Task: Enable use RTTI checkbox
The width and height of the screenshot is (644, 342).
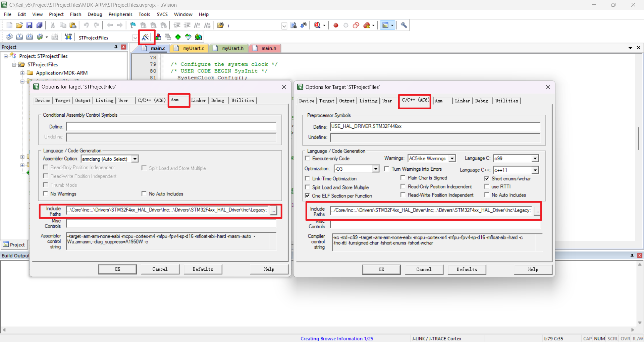Action: click(x=487, y=186)
